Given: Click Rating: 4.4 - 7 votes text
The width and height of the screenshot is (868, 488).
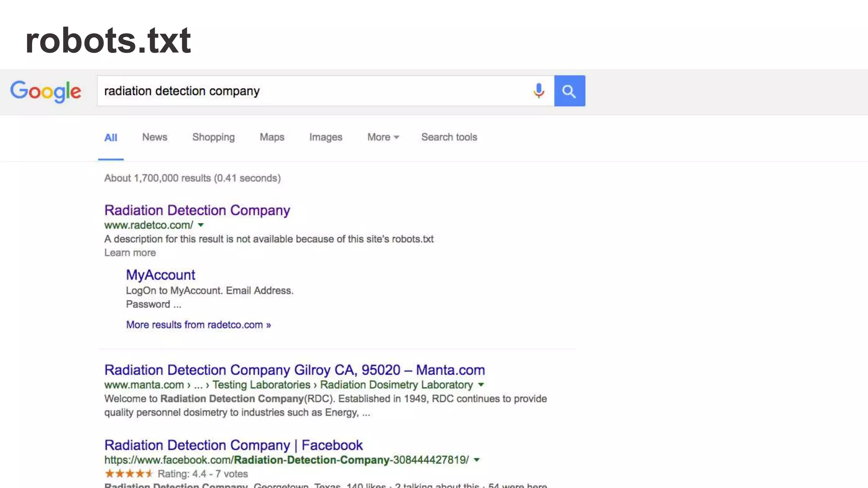Looking at the screenshot, I should click(203, 474).
